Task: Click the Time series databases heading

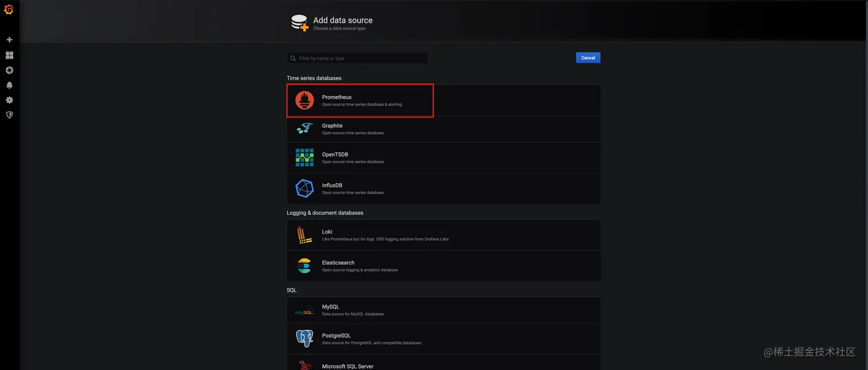Action: pos(314,78)
